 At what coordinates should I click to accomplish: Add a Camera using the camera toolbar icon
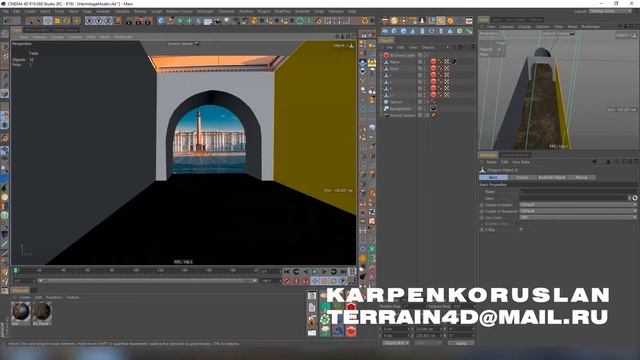(218, 21)
